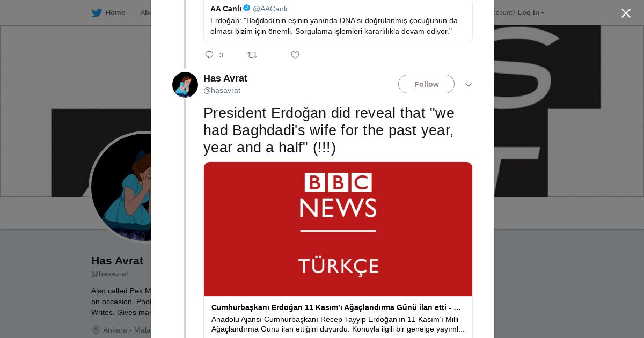644x338 pixels.
Task: Close the tweet overlay with the X
Action: [626, 13]
